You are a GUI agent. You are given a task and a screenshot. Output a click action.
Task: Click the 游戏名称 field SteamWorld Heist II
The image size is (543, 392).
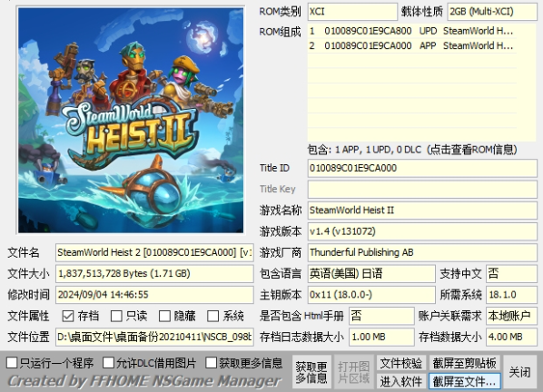point(422,211)
